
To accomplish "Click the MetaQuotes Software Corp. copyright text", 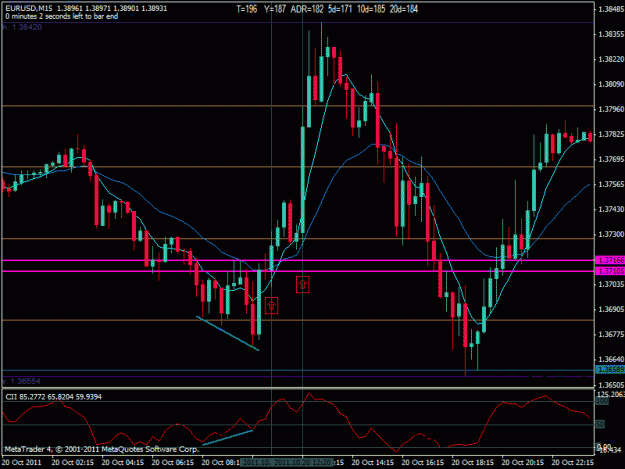I will tap(102, 449).
